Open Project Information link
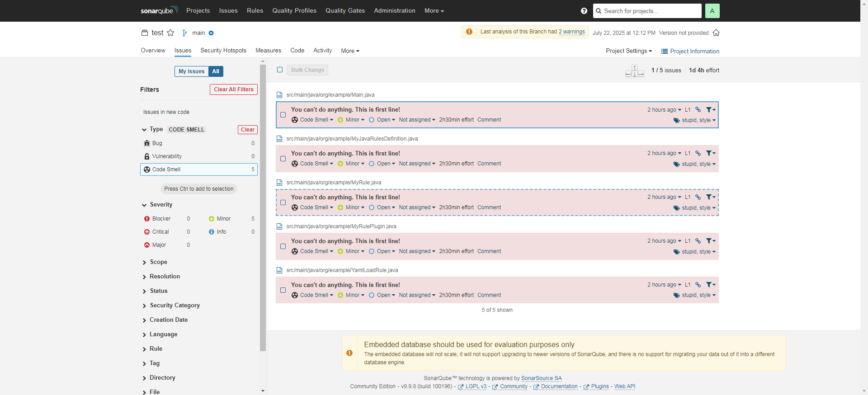The width and height of the screenshot is (868, 395). (x=690, y=51)
